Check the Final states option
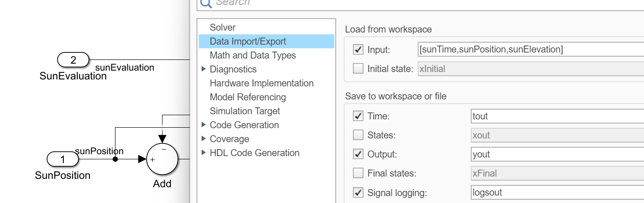This screenshot has width=644, height=203. 358,174
